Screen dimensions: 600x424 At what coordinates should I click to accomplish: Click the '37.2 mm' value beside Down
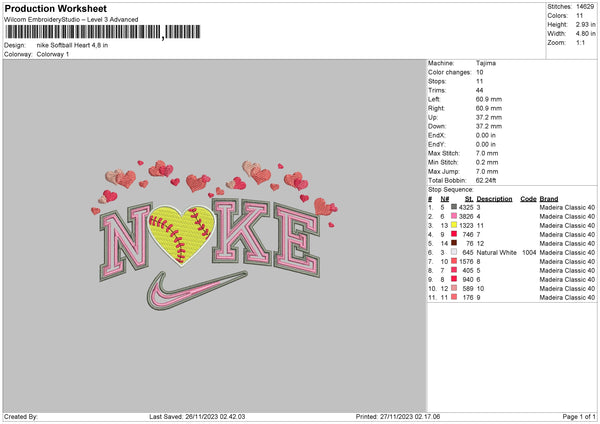point(489,126)
